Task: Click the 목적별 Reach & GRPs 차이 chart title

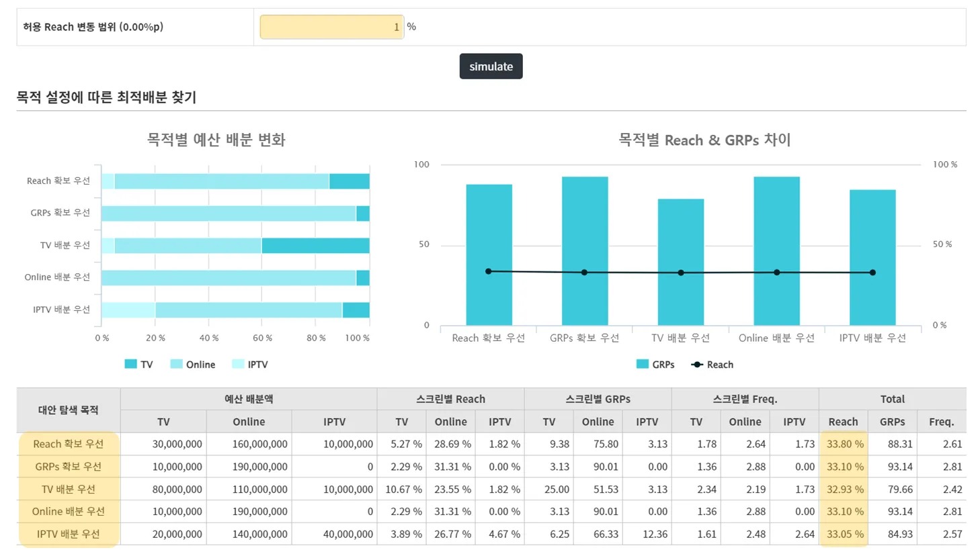Action: [x=704, y=140]
